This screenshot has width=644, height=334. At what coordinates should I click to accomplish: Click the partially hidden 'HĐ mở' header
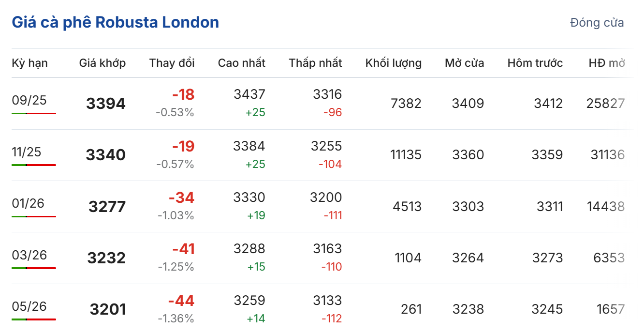[x=606, y=63]
